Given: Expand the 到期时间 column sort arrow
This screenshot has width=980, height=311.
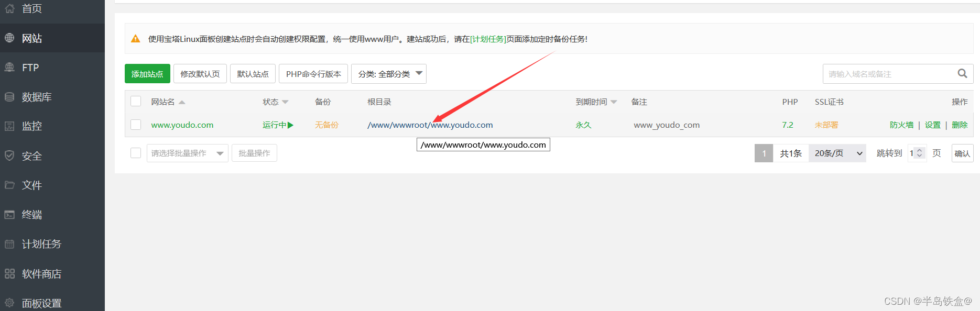Looking at the screenshot, I should pos(614,102).
